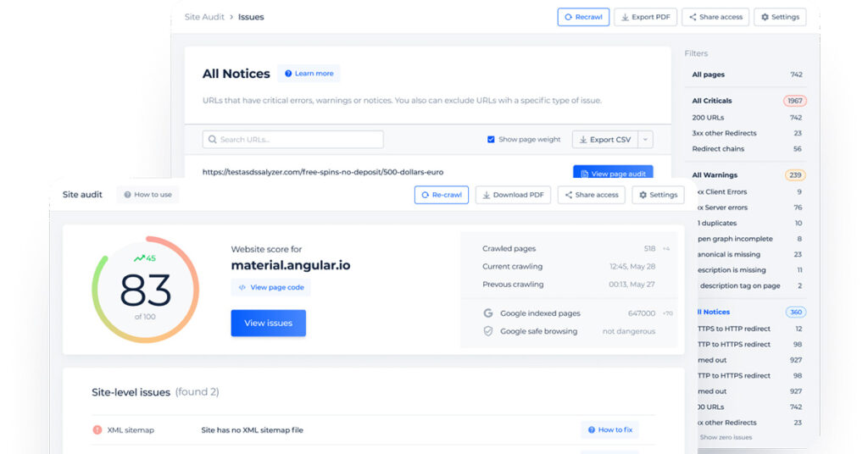Viewport: 868px width, 454px height.
Task: Click the magnifier icon in Search URLs
Action: pyautogui.click(x=213, y=140)
